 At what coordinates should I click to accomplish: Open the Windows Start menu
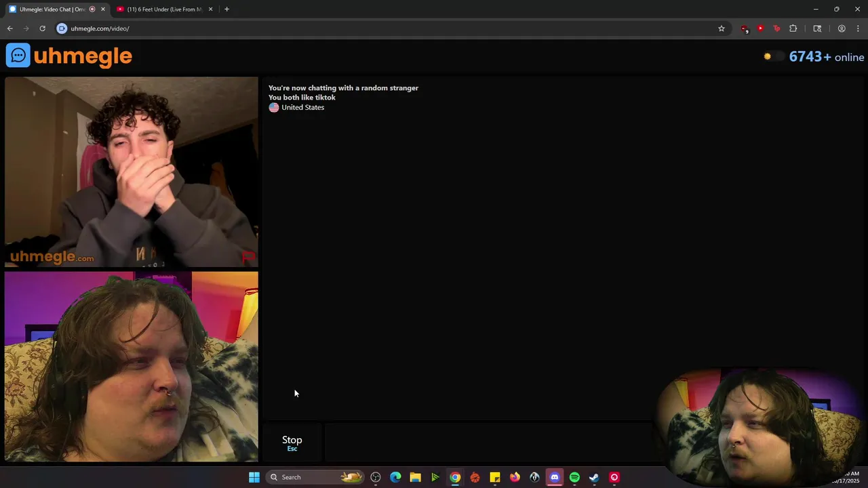[254, 477]
